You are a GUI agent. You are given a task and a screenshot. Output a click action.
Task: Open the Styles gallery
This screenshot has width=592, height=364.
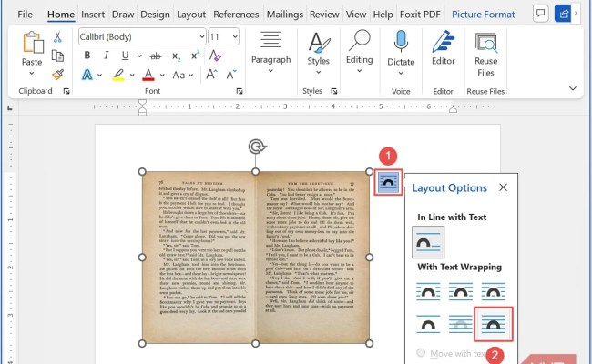[x=318, y=53]
